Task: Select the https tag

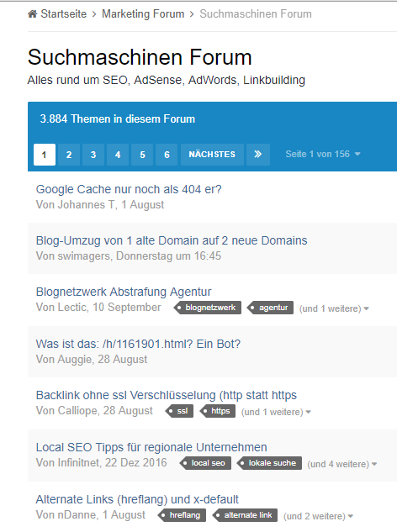Action: (x=217, y=411)
